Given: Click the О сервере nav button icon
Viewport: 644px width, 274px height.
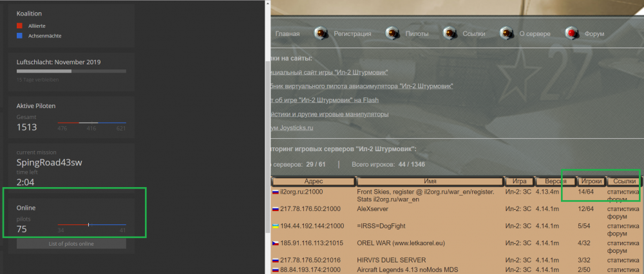Looking at the screenshot, I should [x=506, y=33].
